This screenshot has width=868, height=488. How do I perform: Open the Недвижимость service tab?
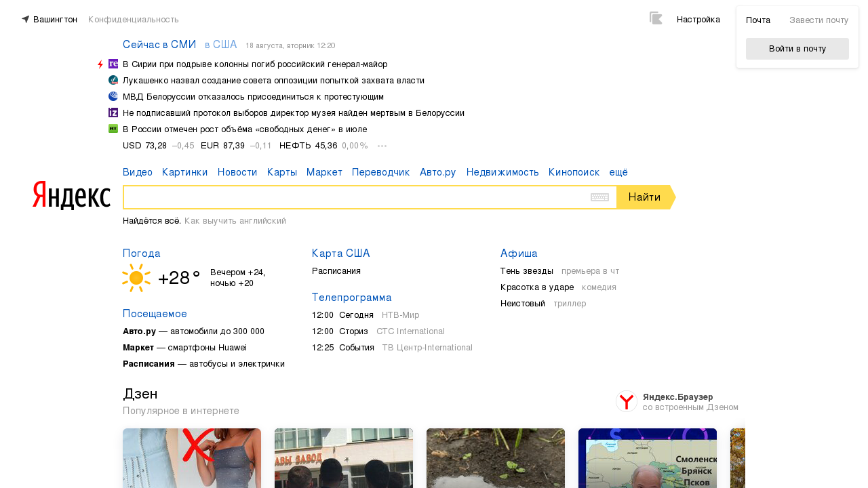point(502,172)
